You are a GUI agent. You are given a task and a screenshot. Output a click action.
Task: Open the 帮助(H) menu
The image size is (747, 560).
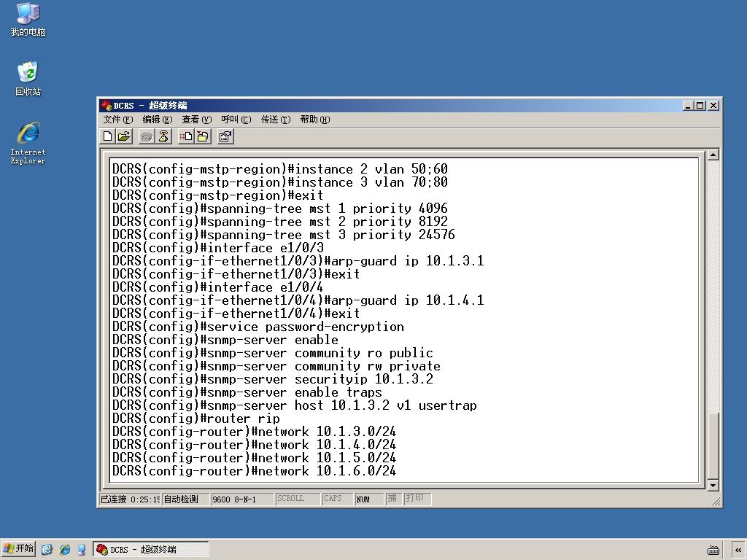click(x=315, y=120)
